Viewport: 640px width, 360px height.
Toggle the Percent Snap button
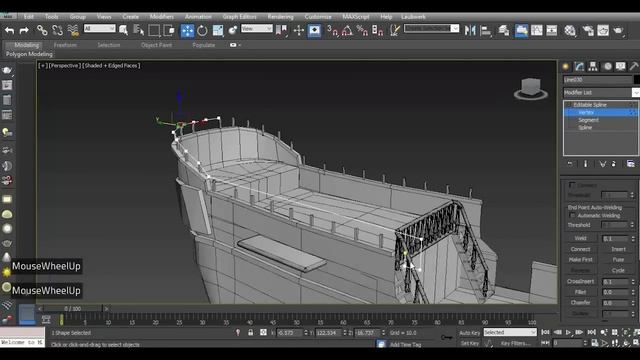[362, 30]
